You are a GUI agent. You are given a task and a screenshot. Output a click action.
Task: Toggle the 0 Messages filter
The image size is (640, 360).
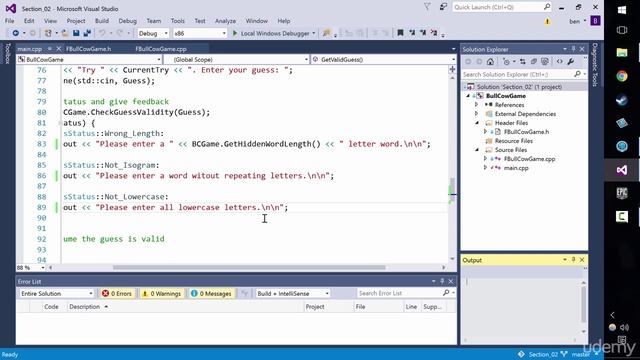[x=211, y=293]
